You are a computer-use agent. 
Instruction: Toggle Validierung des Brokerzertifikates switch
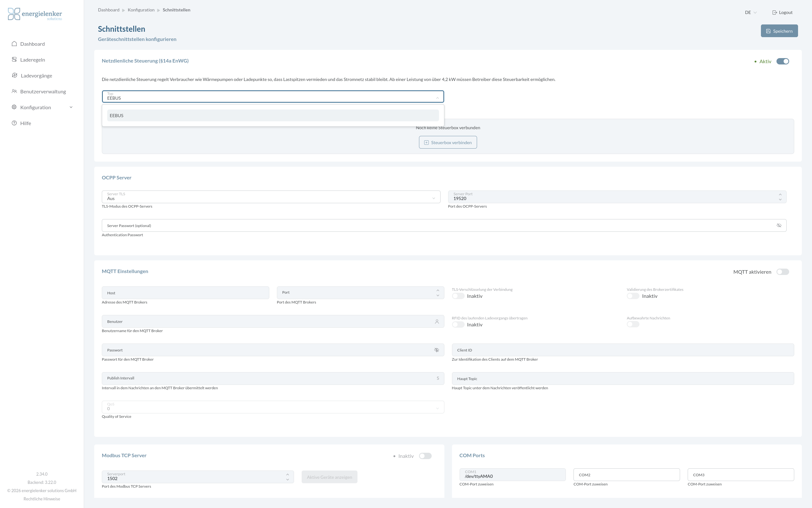point(633,296)
